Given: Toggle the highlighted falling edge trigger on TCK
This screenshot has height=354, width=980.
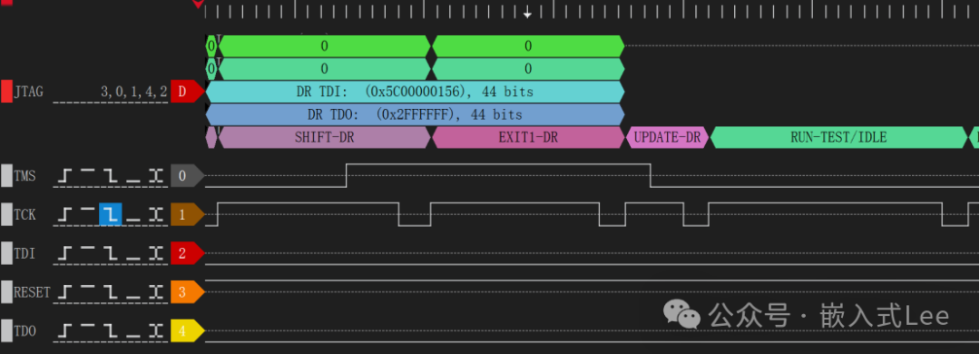Looking at the screenshot, I should click(111, 214).
